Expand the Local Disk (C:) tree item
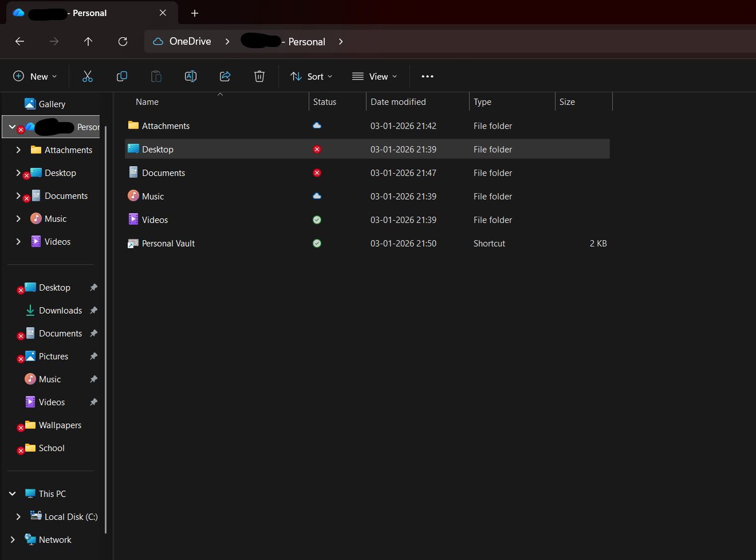Screen dimensions: 756x560 18,516
